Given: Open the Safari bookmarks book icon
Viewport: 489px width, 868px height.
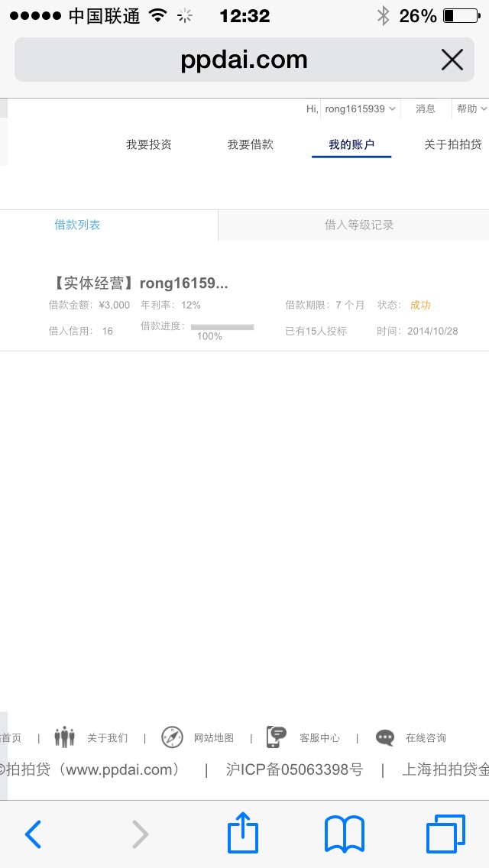Looking at the screenshot, I should 344,834.
